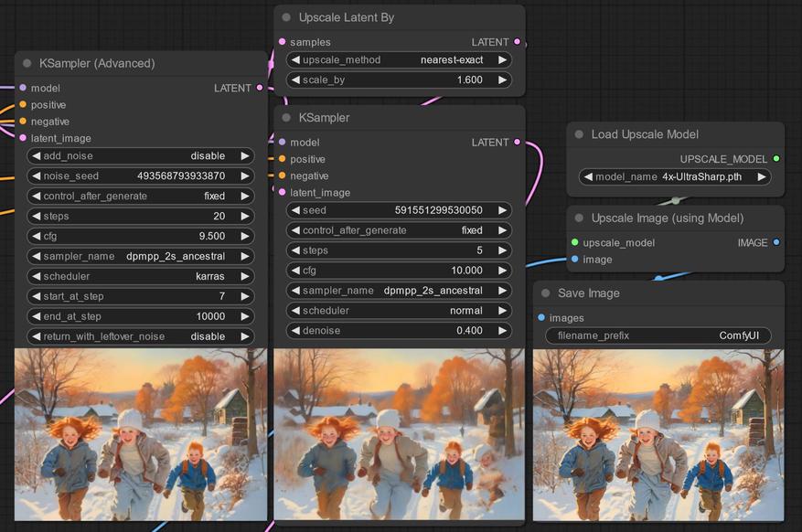Increase noise_seed with its right arrow
Screen dimensions: 802x532
click(x=245, y=176)
